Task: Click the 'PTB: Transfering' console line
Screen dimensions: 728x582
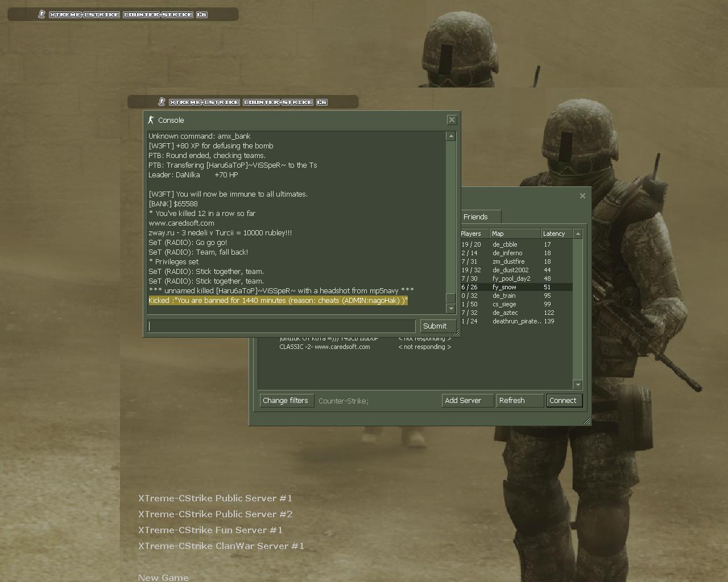Action: pos(233,165)
